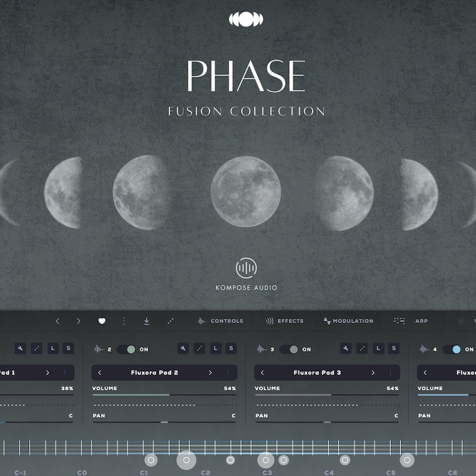Toggle layer 2 ON switch

127,349
